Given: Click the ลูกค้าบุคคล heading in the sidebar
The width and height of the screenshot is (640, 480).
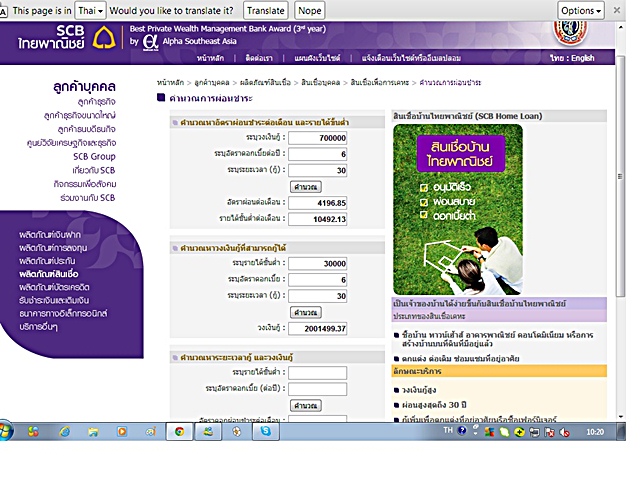Looking at the screenshot, I should coord(84,87).
